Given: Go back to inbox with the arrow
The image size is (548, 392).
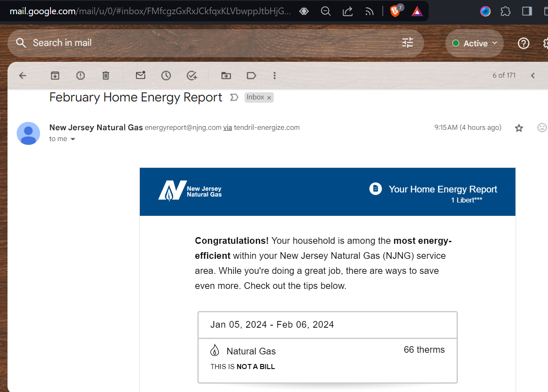Looking at the screenshot, I should [x=23, y=76].
